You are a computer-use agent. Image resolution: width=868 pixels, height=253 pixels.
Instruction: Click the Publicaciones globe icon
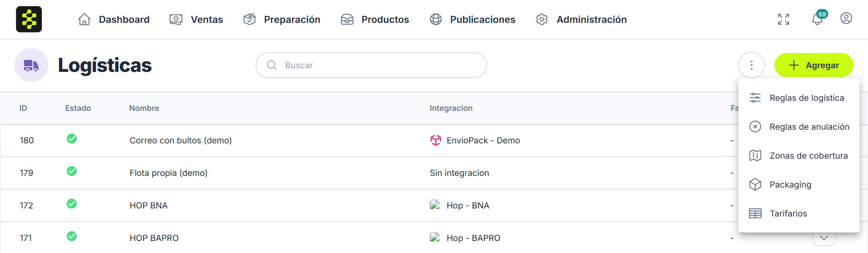pyautogui.click(x=436, y=19)
